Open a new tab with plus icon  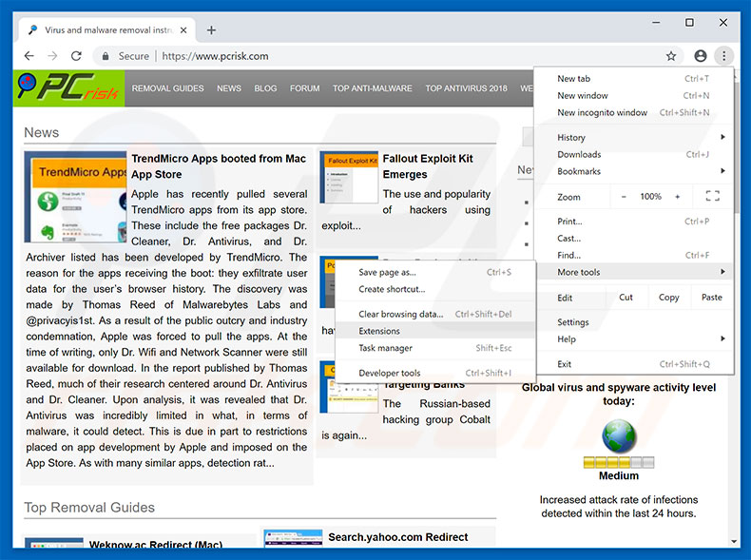click(x=211, y=30)
